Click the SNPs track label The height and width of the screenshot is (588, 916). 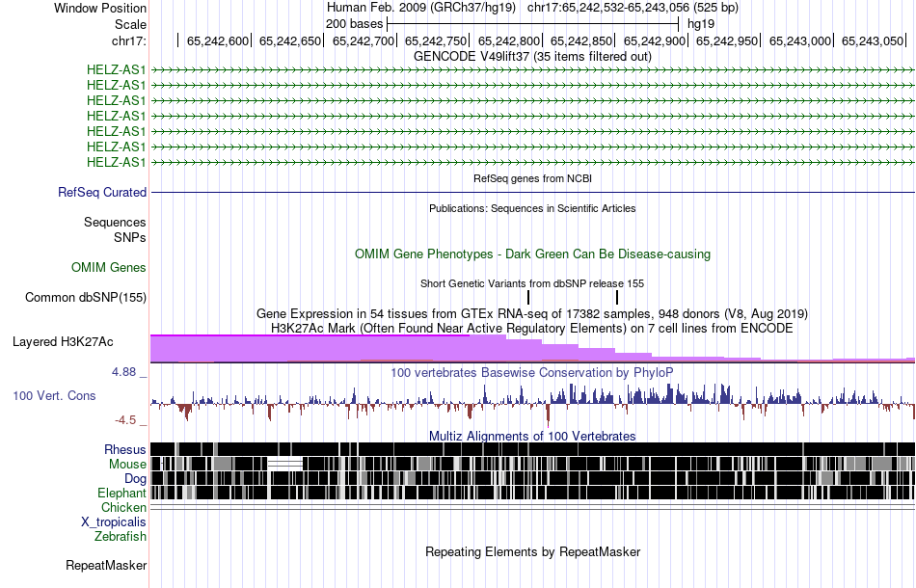point(130,238)
